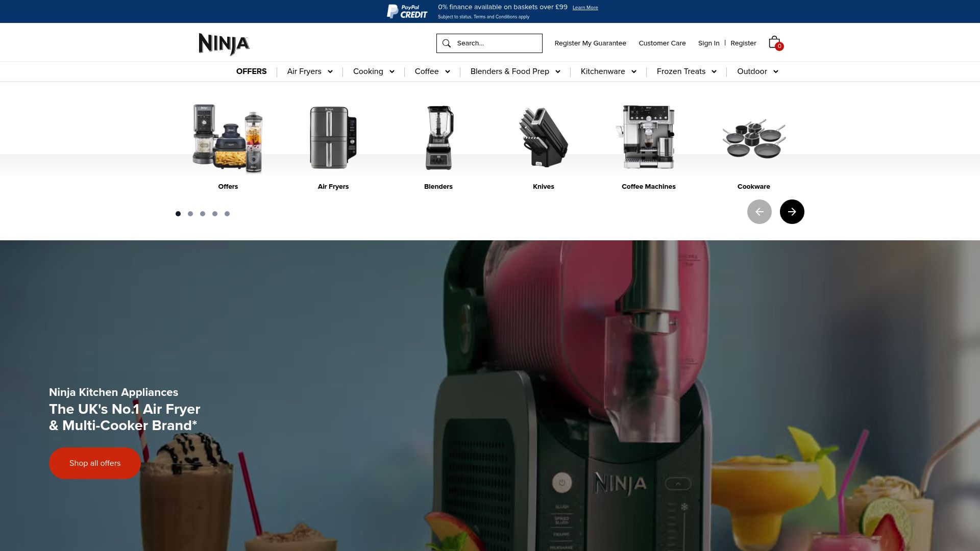Select the second carousel pagination dot
Image resolution: width=980 pixels, height=551 pixels.
click(x=190, y=214)
